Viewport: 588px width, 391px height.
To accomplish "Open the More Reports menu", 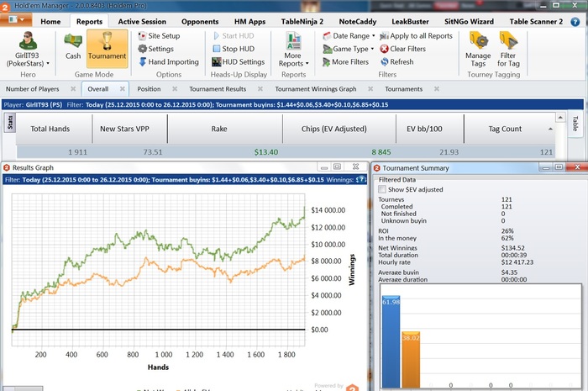I will pyautogui.click(x=294, y=50).
